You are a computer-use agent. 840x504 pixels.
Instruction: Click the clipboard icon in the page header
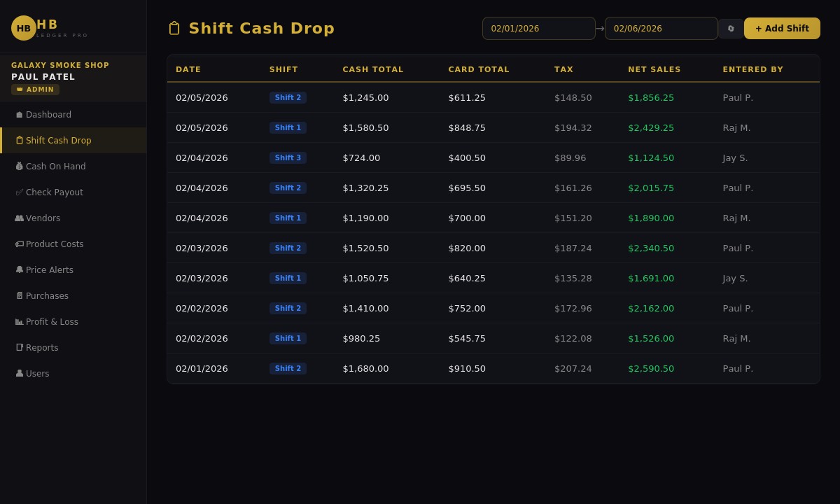pos(174,28)
